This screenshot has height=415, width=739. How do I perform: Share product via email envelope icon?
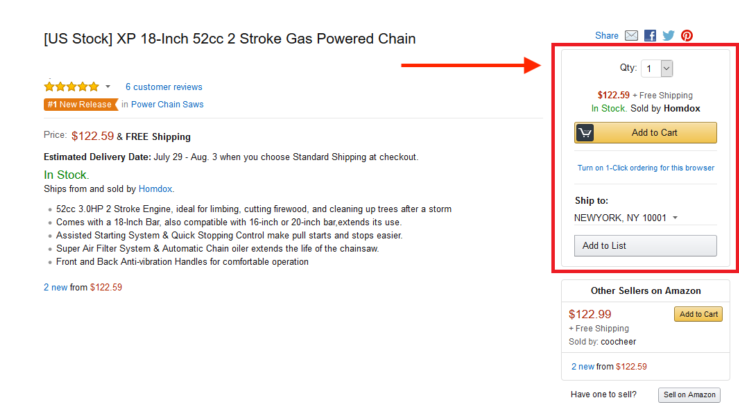pyautogui.click(x=631, y=36)
